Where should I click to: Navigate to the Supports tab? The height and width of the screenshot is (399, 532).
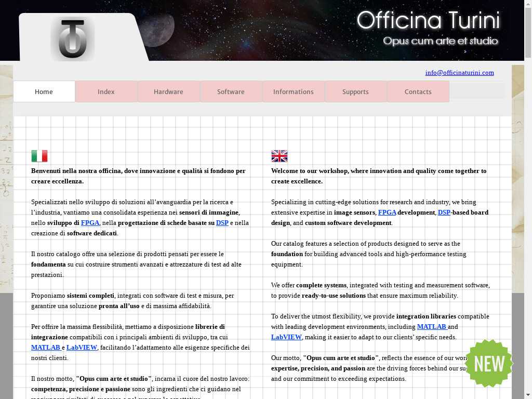tap(355, 92)
